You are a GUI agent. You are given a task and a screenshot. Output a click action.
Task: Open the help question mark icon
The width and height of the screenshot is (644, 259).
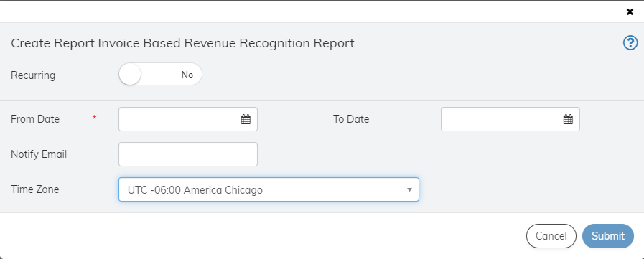pos(630,42)
